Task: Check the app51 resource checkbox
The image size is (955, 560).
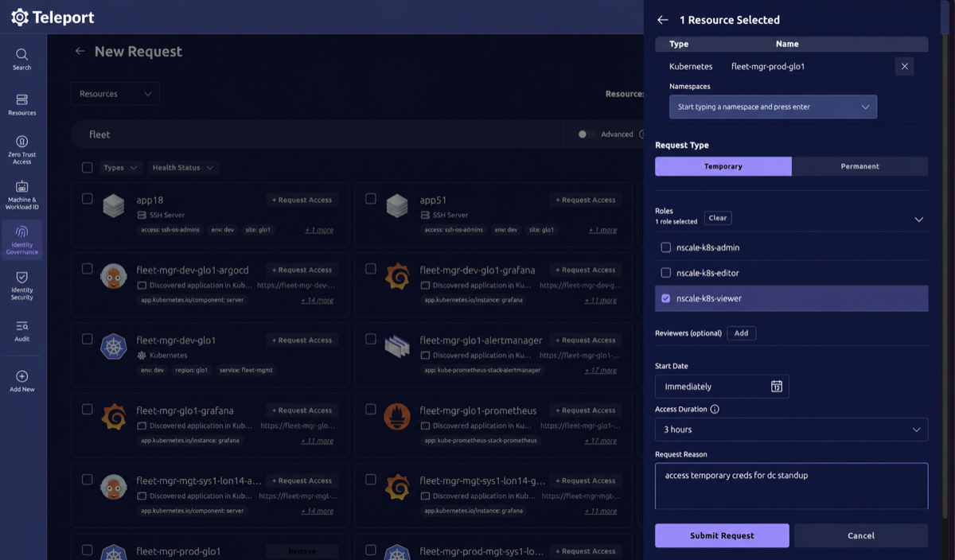Action: click(x=371, y=199)
